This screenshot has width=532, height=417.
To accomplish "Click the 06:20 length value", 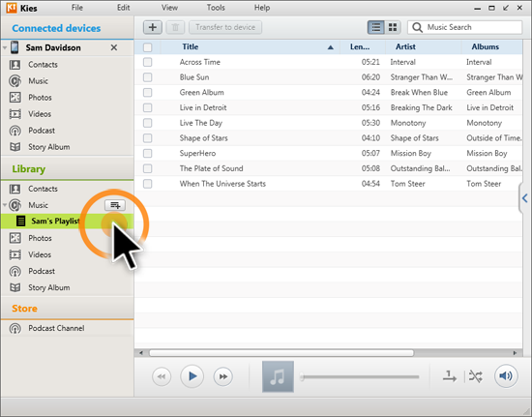I will tap(370, 77).
